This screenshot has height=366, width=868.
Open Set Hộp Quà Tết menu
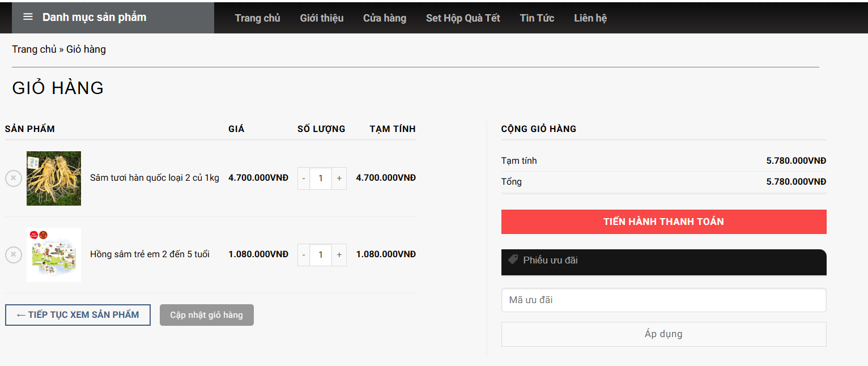pyautogui.click(x=462, y=18)
